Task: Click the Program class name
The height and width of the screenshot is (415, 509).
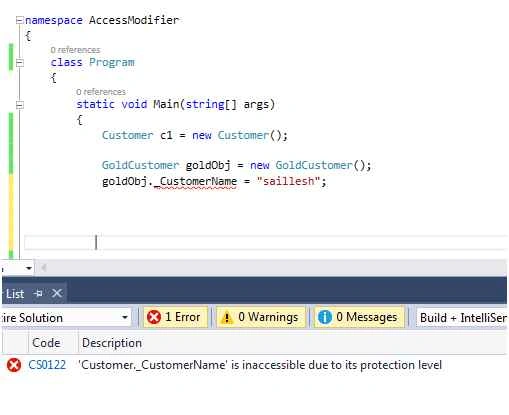Action: pos(112,62)
